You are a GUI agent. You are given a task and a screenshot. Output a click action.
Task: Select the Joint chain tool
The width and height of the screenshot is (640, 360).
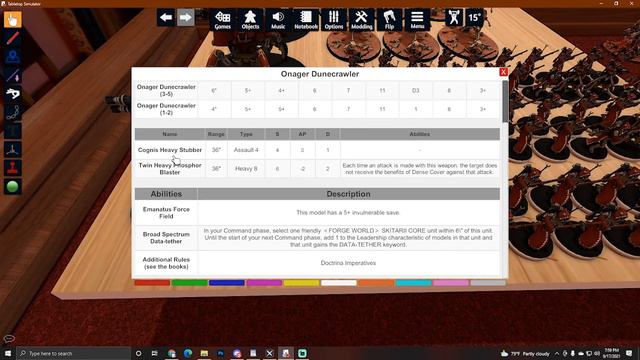[x=13, y=112]
